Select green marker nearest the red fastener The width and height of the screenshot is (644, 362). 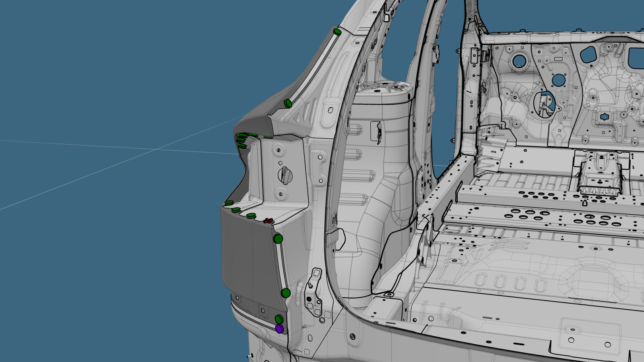(251, 216)
